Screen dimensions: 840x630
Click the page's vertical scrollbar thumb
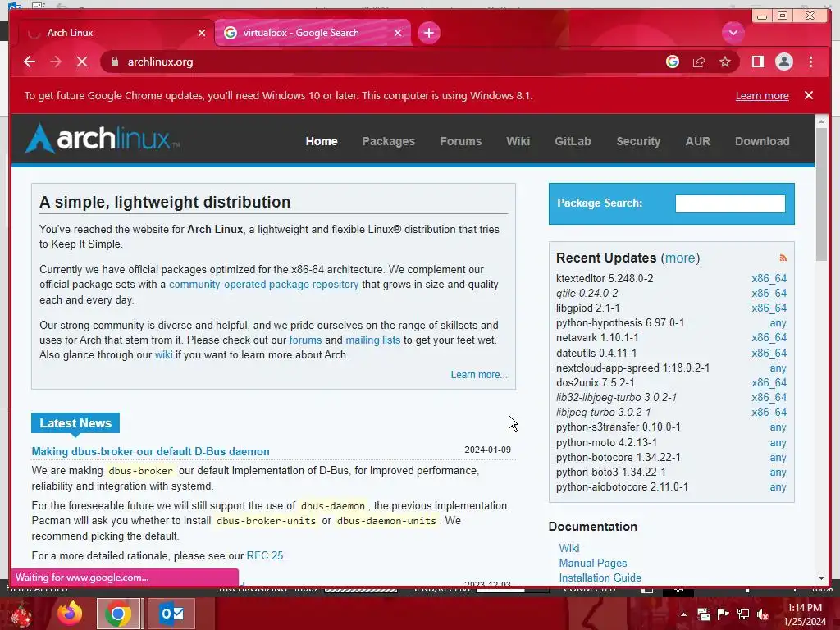click(821, 194)
